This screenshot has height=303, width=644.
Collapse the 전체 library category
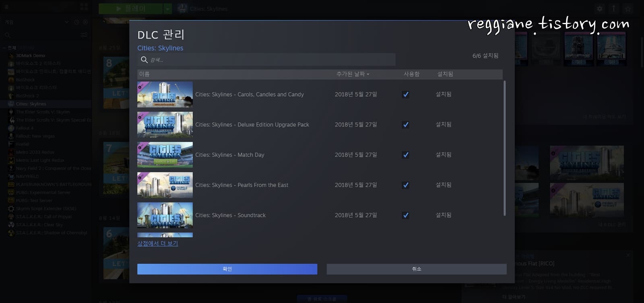pyautogui.click(x=4, y=47)
